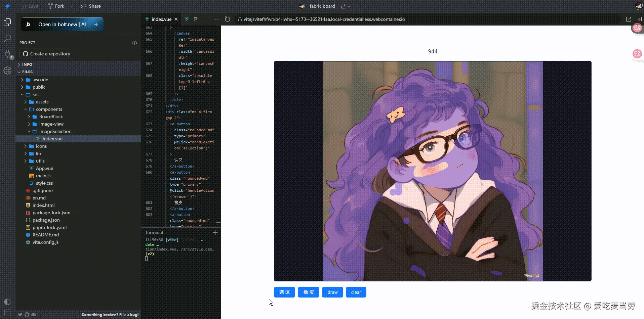Reload the preview with the refresh icon
Image resolution: width=644 pixels, height=319 pixels.
pyautogui.click(x=228, y=19)
